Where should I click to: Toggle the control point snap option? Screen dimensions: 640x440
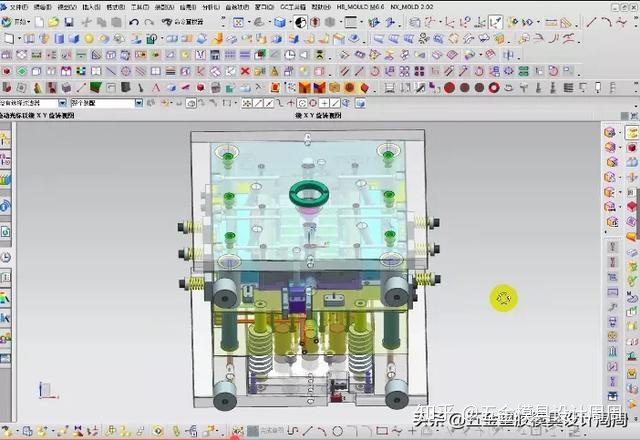(280, 103)
